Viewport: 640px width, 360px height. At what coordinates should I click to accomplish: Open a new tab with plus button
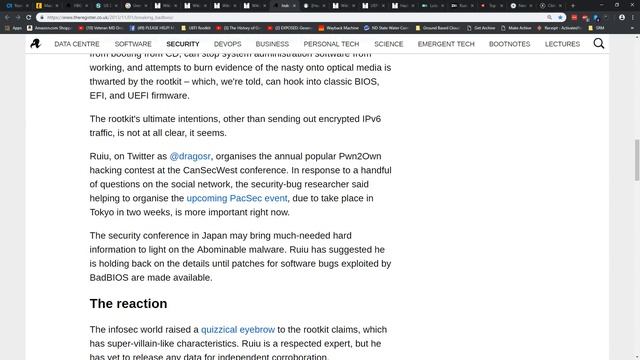point(573,6)
